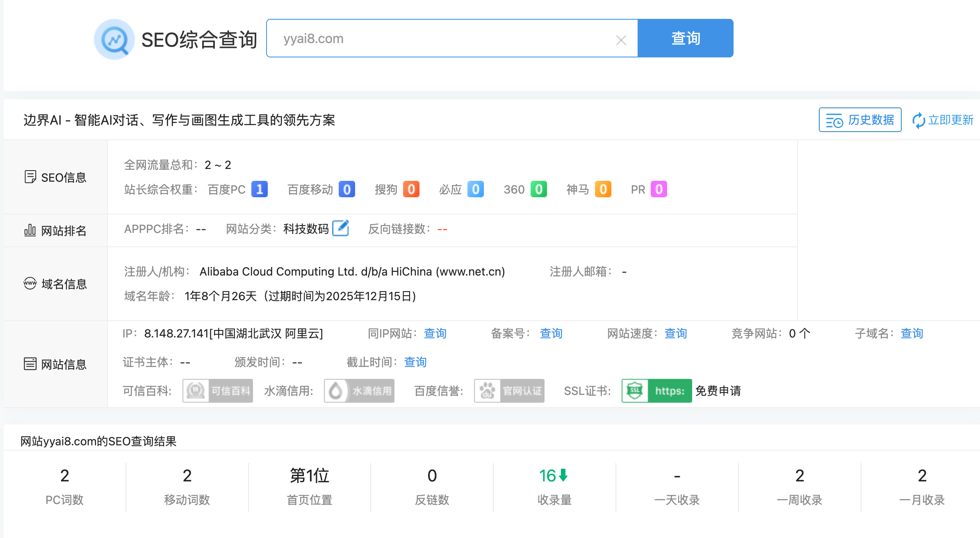Image resolution: width=980 pixels, height=538 pixels.
Task: Query 子域名 via 查询 link
Action: (x=911, y=333)
